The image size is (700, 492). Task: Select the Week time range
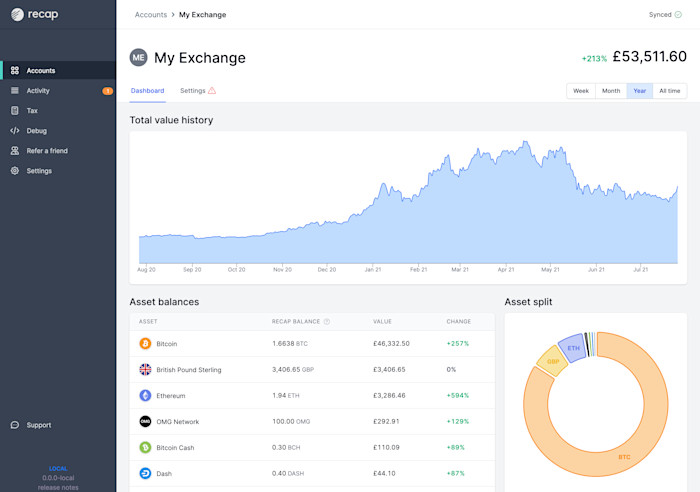point(581,91)
